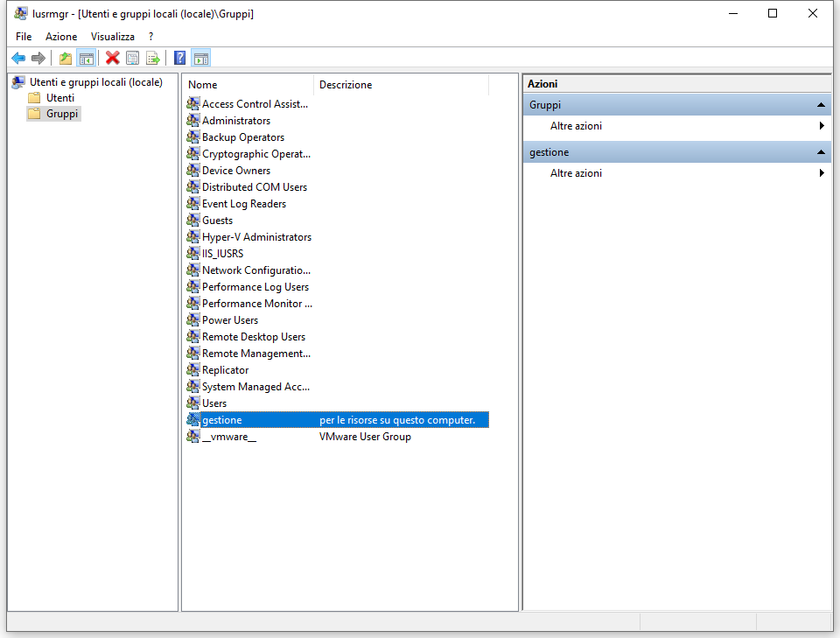Click the red X delete icon
The image size is (840, 638).
coord(112,58)
